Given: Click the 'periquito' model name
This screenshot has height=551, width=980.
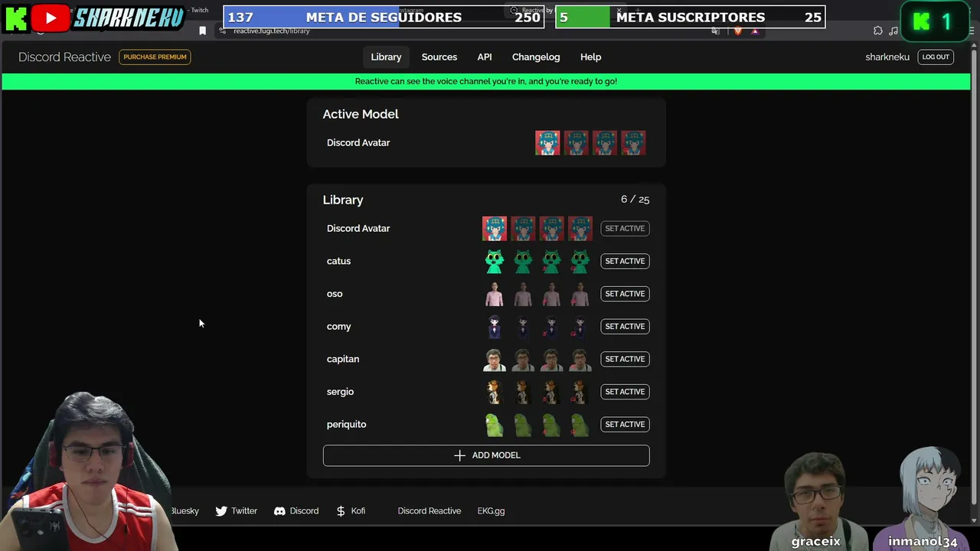Looking at the screenshot, I should 346,425.
